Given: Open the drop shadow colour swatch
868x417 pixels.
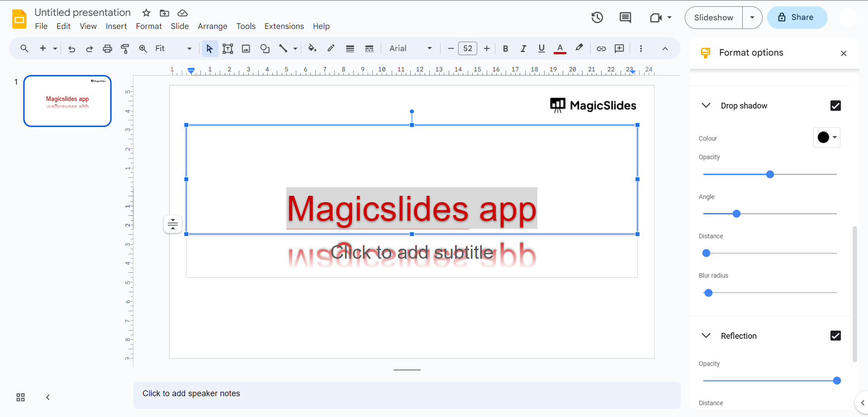Looking at the screenshot, I should click(x=826, y=137).
